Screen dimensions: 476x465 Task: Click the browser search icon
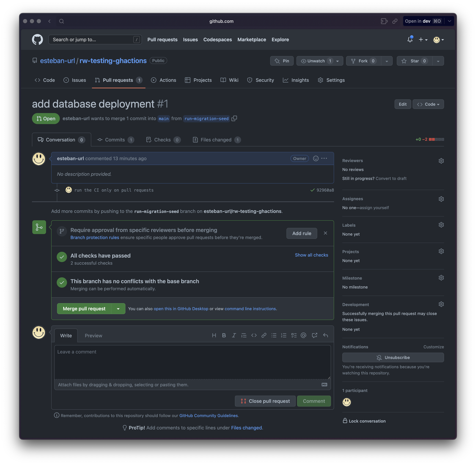tap(62, 21)
